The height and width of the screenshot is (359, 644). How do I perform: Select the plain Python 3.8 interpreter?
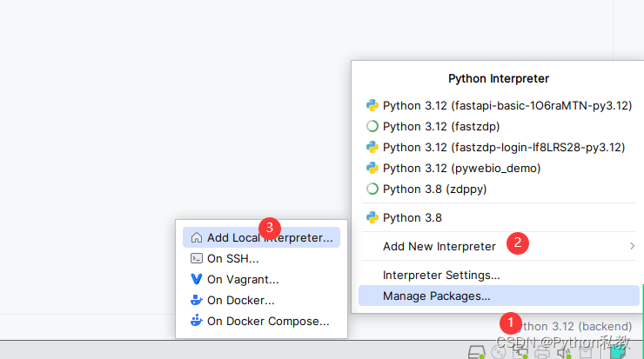[x=499, y=217]
